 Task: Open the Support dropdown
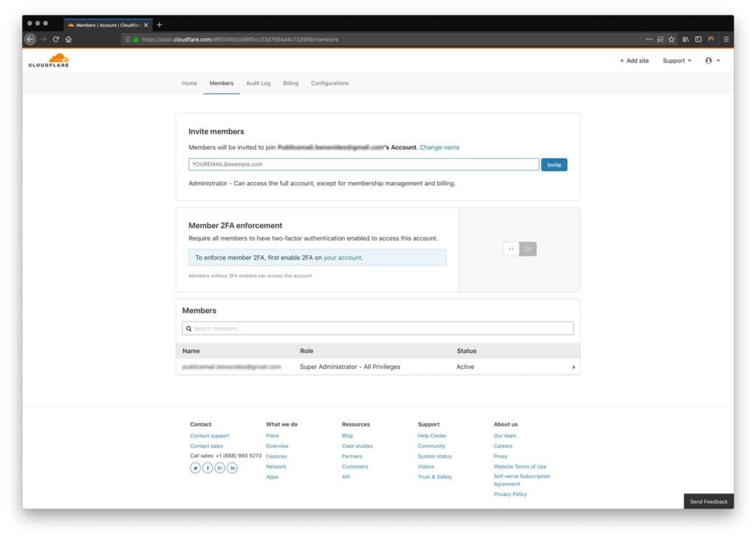pos(675,61)
